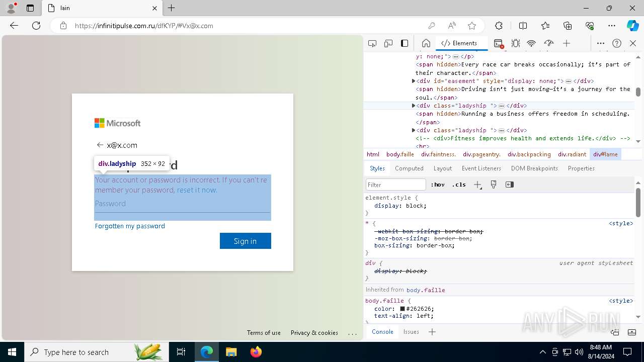Screen dimensions: 644x362
Task: Activate the inspect element picker tool
Action: tap(372, 43)
